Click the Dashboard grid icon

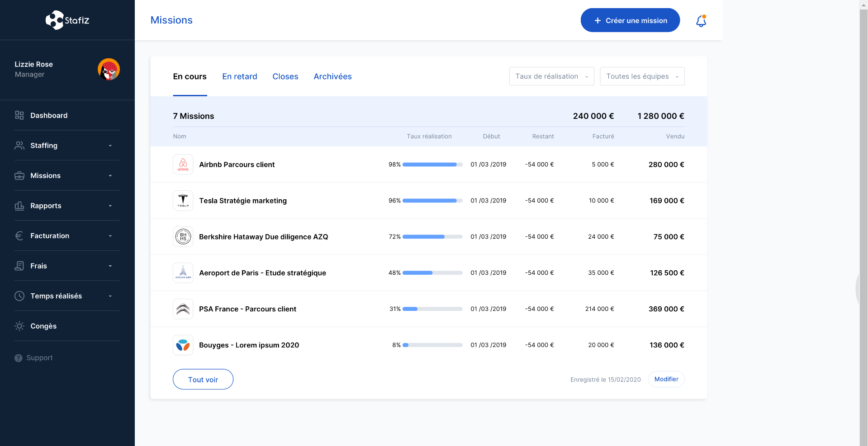[x=19, y=115]
